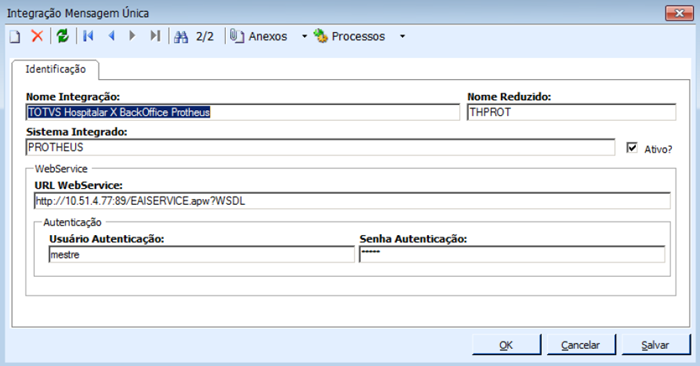Click the Senha Autenticação label
This screenshot has height=366, width=700.
[x=413, y=239]
